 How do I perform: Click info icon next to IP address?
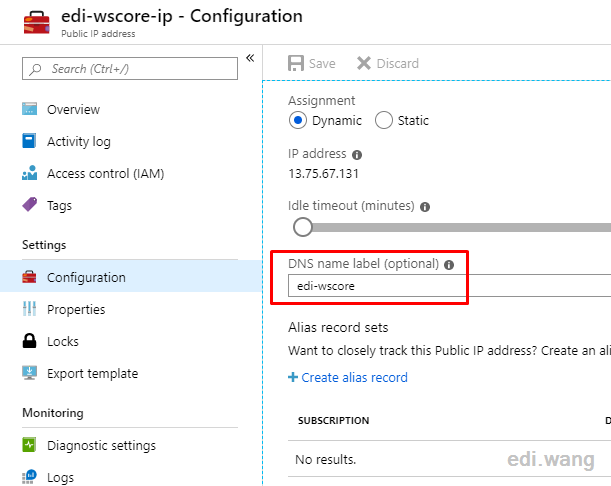(357, 155)
